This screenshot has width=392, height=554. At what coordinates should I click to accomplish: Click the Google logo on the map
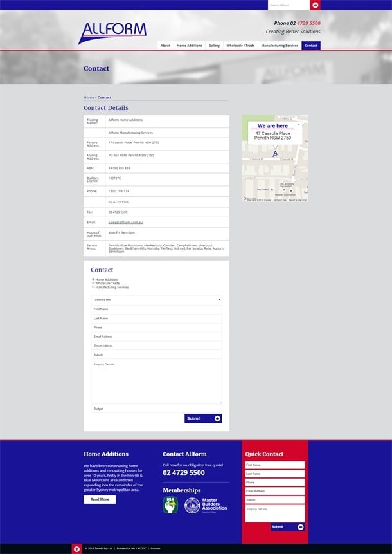250,199
